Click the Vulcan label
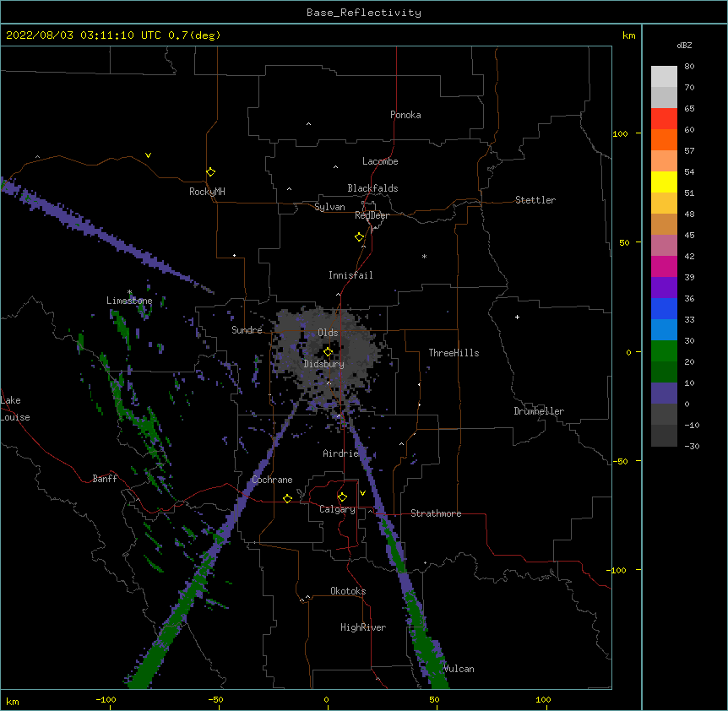 [459, 669]
